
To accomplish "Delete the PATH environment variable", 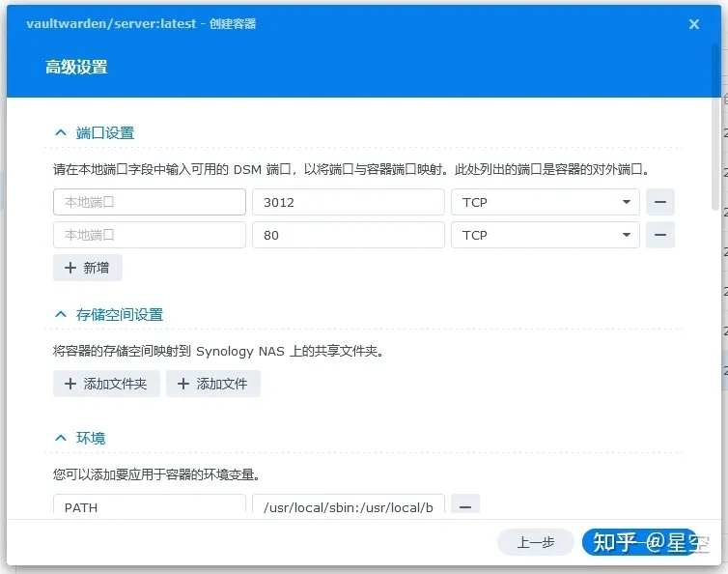I will 465,506.
